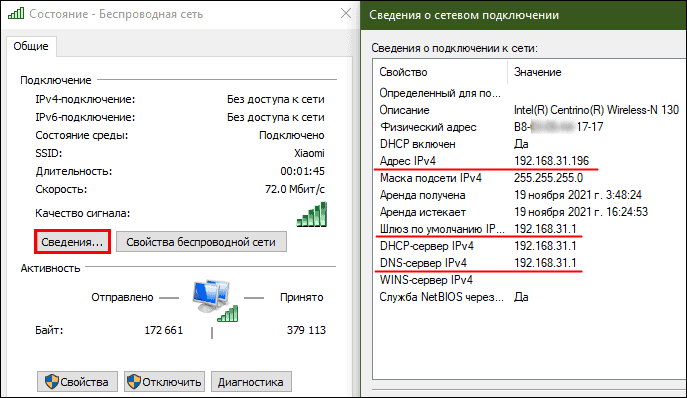Close the Состояние - Беспроводная сеть window
Screen dimensions: 687x398
(x=346, y=14)
